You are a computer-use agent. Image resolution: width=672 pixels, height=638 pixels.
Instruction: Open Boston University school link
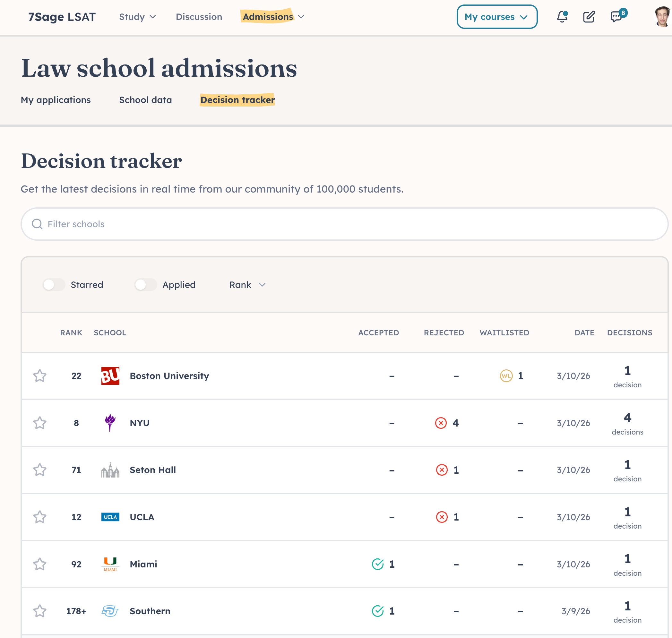click(169, 376)
